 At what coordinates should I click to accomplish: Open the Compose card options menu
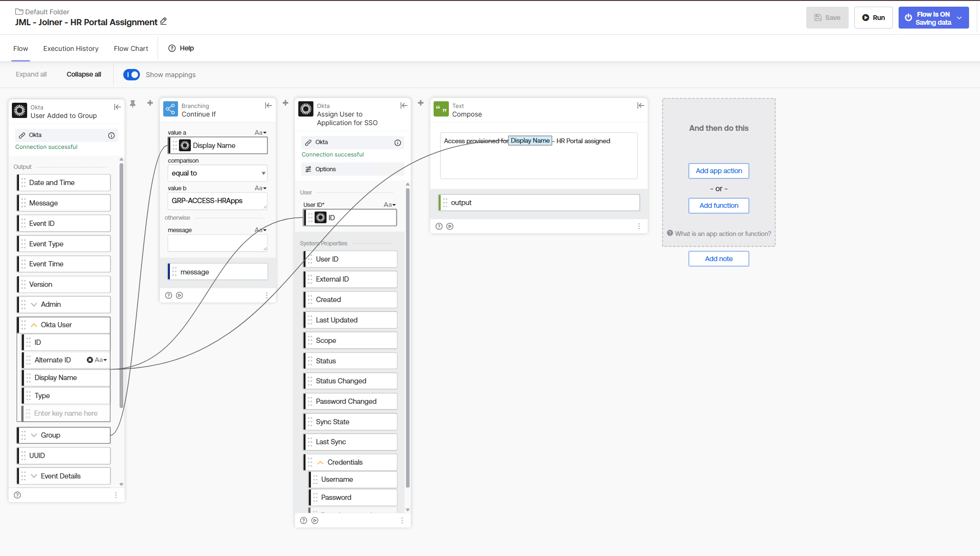tap(639, 226)
